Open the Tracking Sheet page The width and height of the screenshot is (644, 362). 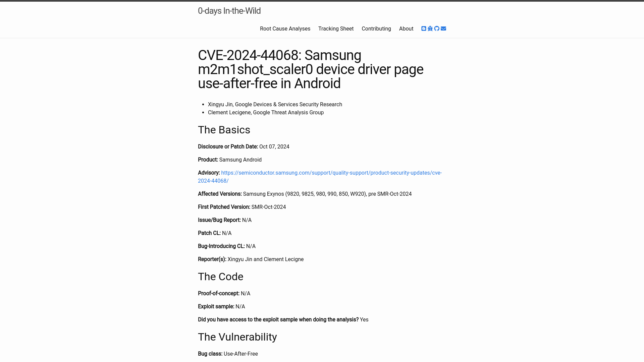click(336, 28)
